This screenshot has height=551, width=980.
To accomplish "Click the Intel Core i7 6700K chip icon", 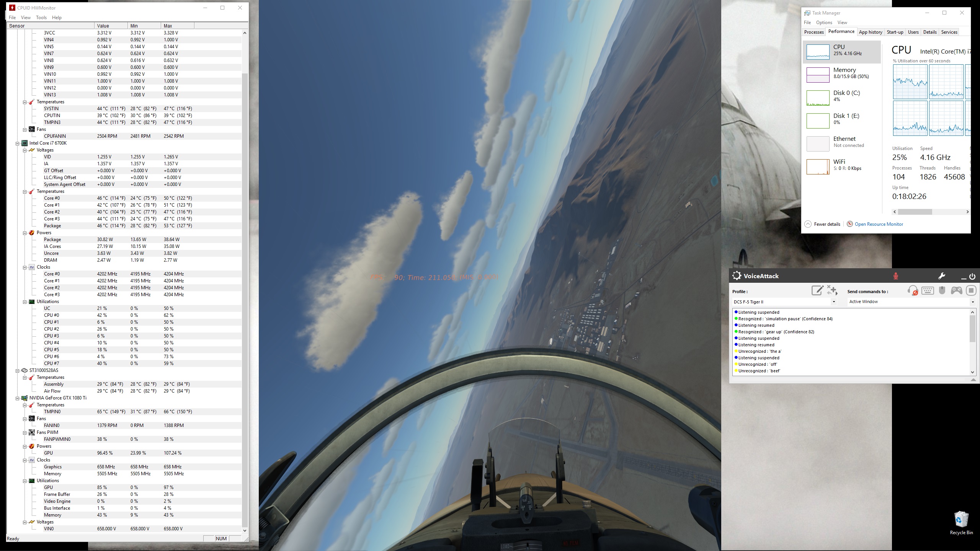I will [24, 143].
